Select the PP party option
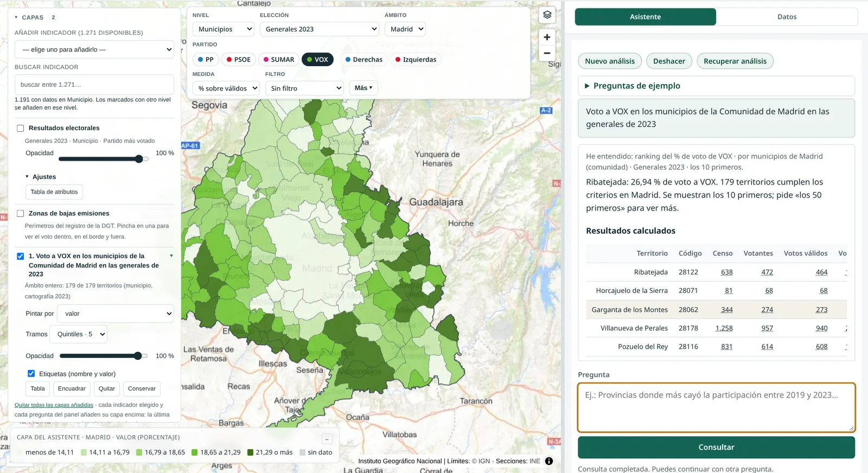The height and width of the screenshot is (473, 868). click(206, 60)
